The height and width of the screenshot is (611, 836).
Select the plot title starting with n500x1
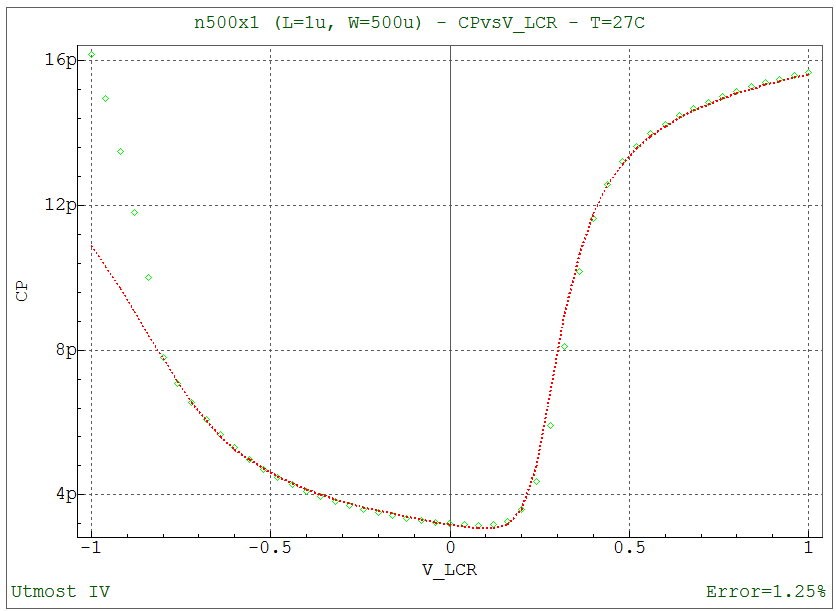point(419,23)
